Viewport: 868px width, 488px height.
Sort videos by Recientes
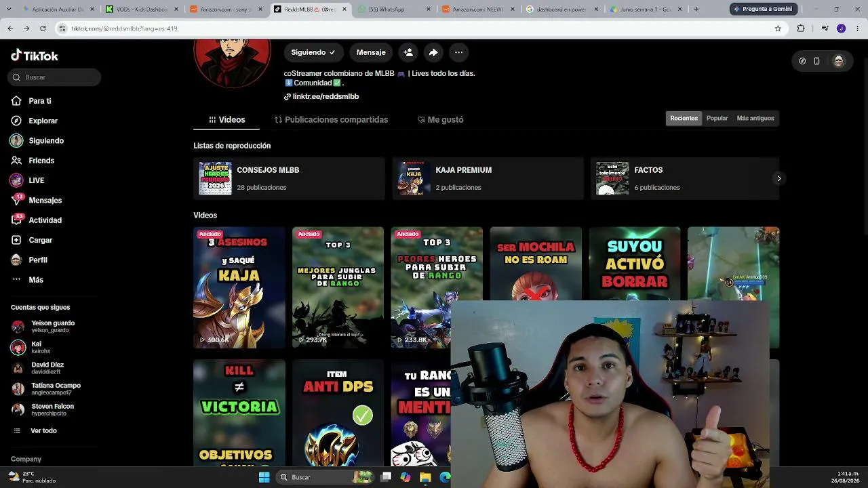tap(684, 118)
